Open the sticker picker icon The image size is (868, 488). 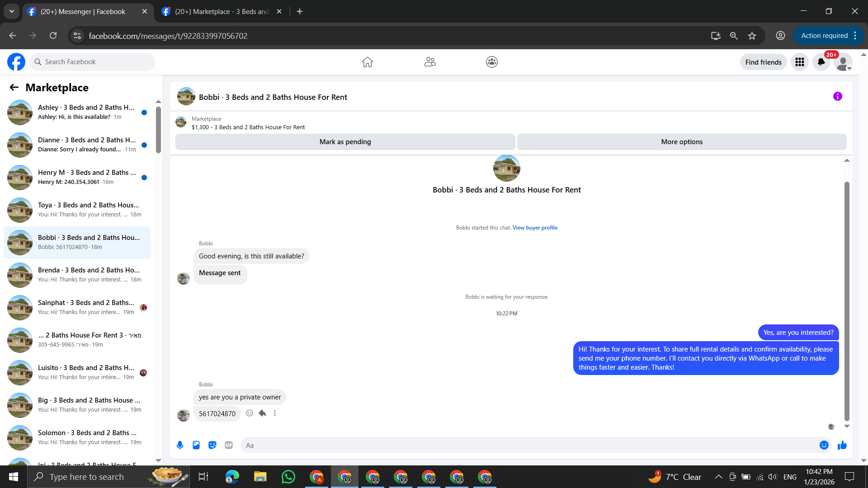point(212,445)
